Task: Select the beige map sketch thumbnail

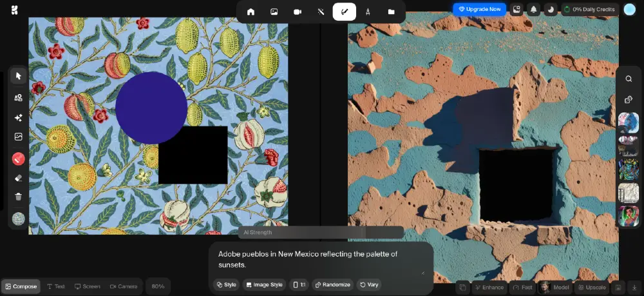Action: (x=629, y=193)
